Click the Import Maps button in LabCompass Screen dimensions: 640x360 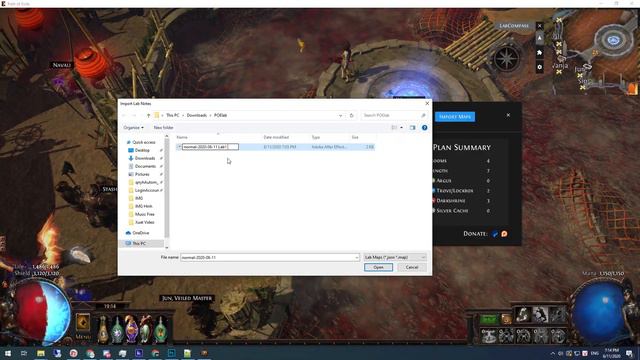(455, 117)
